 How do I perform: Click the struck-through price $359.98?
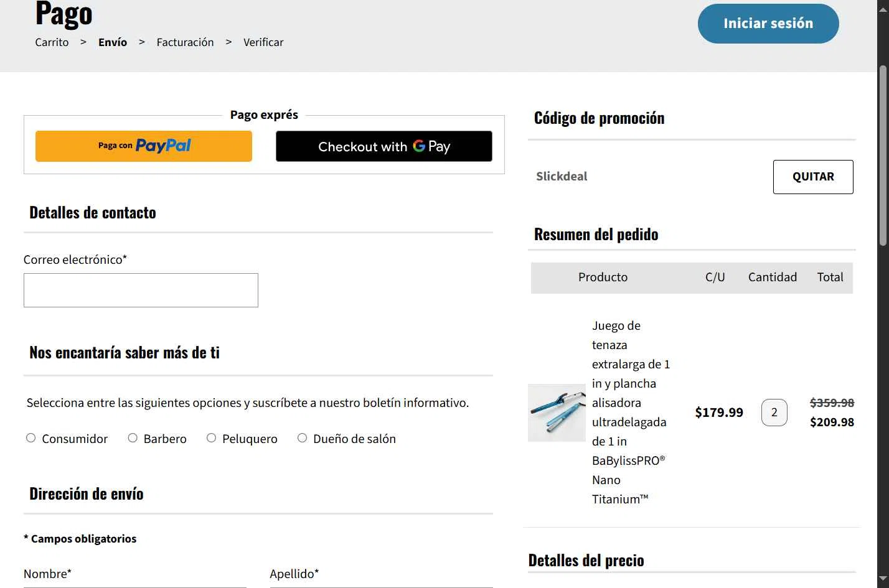pyautogui.click(x=832, y=403)
